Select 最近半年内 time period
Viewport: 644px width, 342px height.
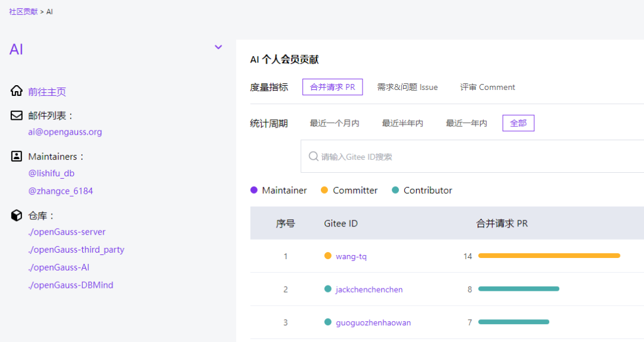[402, 123]
